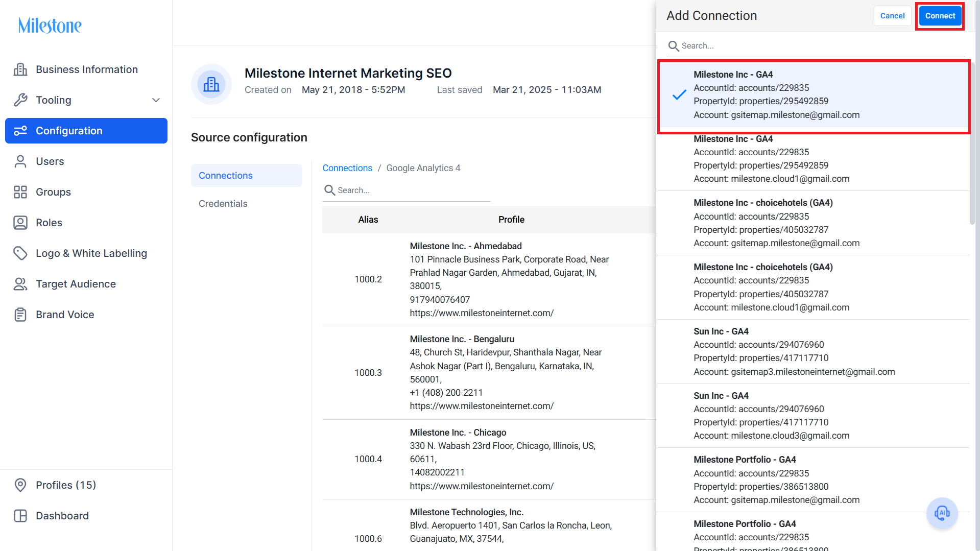Select Milestone Inc - choicehotels (GA4) milestone.cloud1 account
Viewport: 980px width, 551px height.
[x=813, y=288]
